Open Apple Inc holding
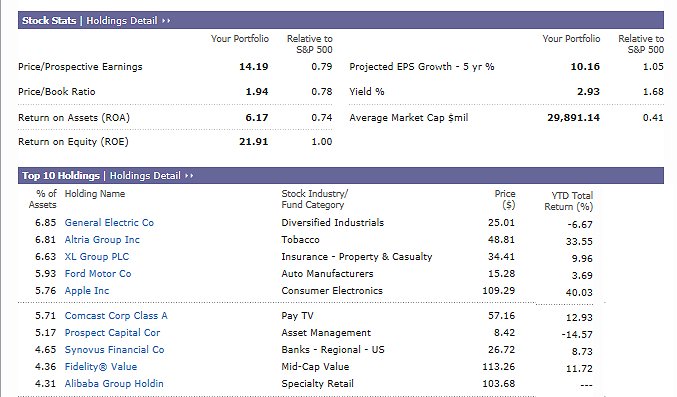Image resolution: width=677 pixels, height=397 pixels. (87, 291)
